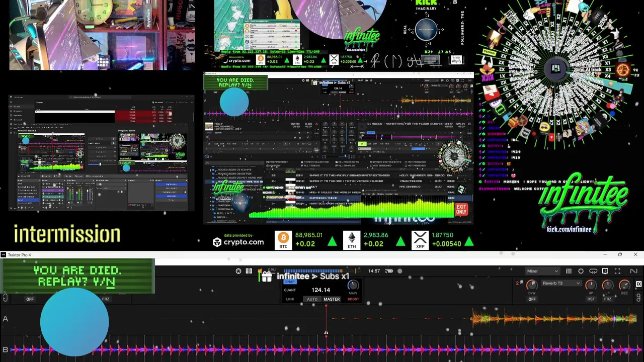Toggle SNAP in master panel
This screenshot has width=644, height=362.
pyautogui.click(x=290, y=282)
